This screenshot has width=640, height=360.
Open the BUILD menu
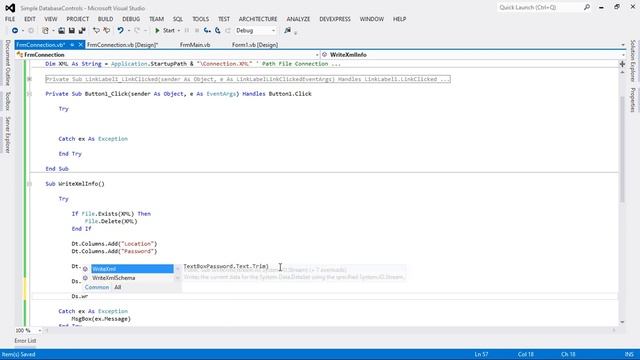[105, 19]
